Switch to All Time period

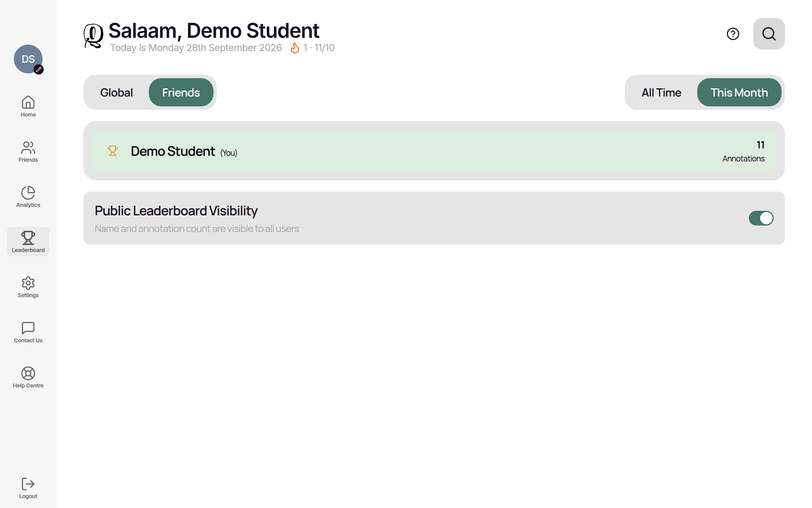coord(661,92)
